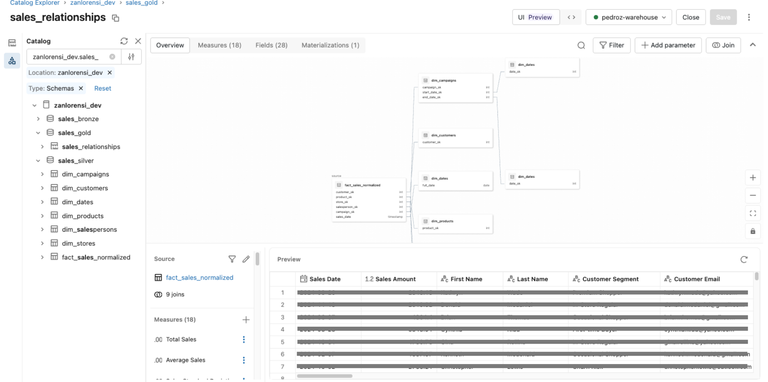Image resolution: width=768 pixels, height=382 pixels.
Task: Open the top sidebar panel icon
Action: point(12,43)
